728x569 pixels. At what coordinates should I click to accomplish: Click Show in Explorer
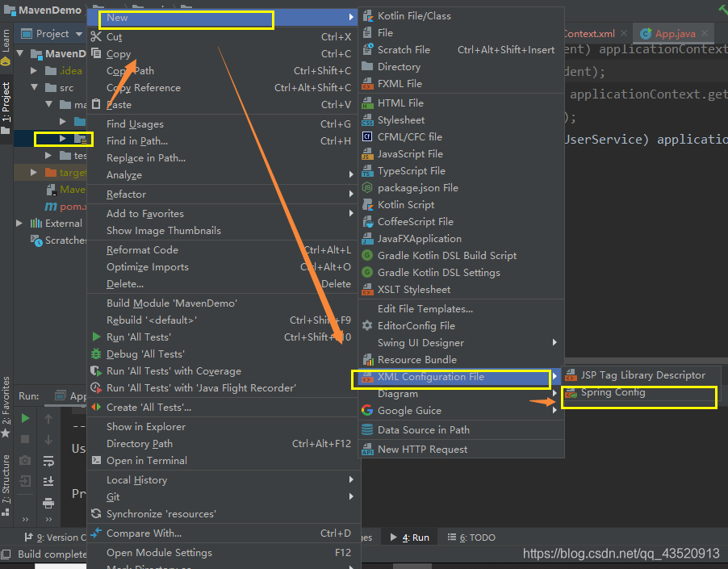(223, 426)
